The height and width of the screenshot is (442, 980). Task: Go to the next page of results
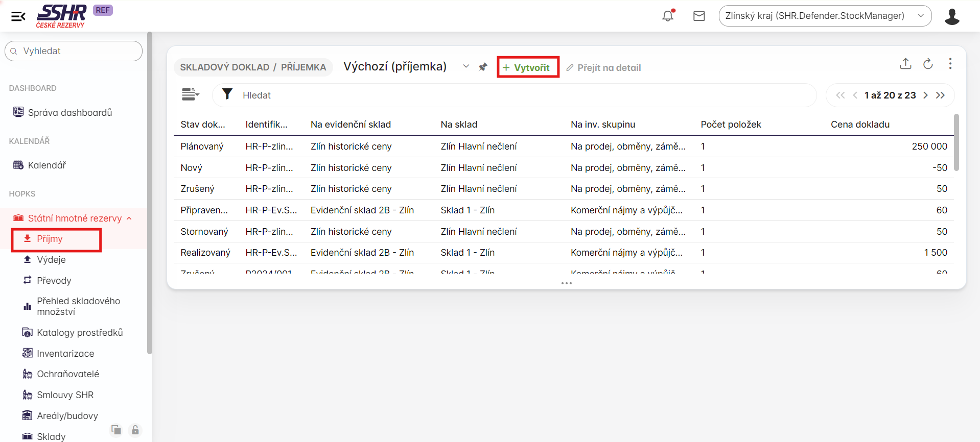[x=925, y=95]
